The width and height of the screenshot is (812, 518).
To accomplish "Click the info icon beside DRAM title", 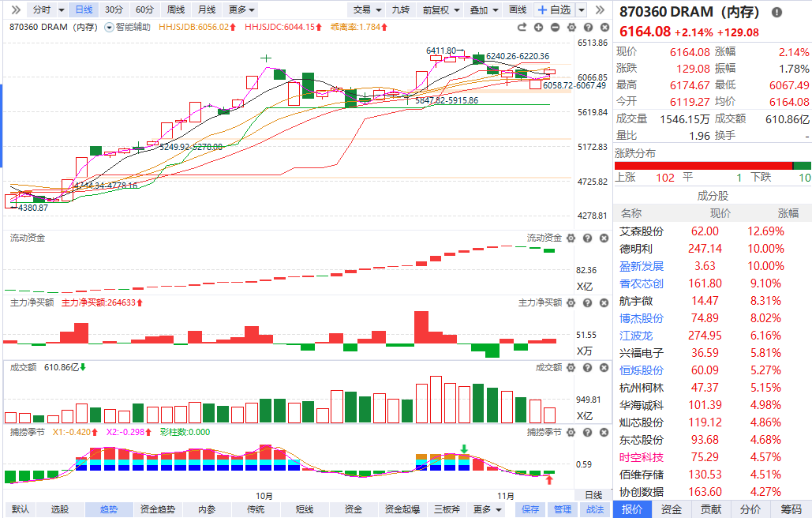I will click(777, 13).
